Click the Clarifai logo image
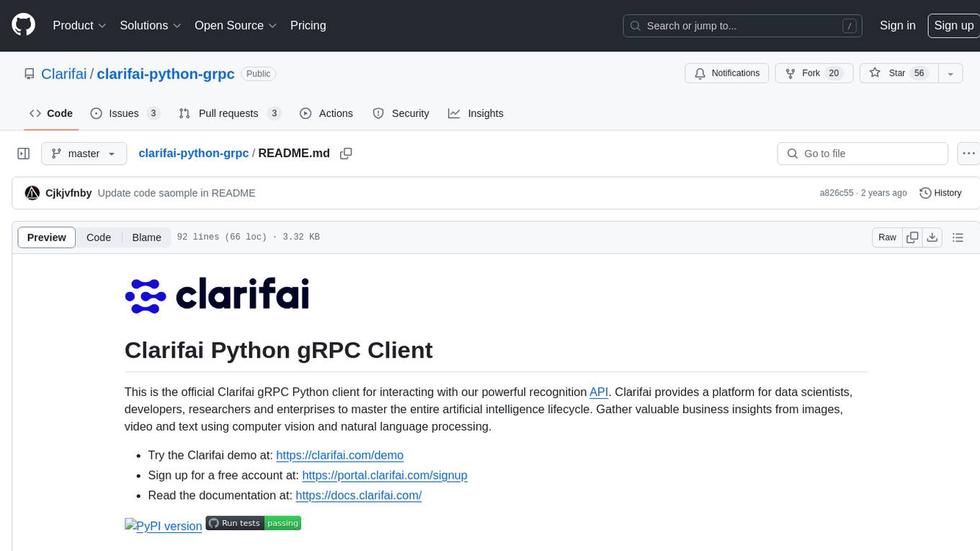 217,295
